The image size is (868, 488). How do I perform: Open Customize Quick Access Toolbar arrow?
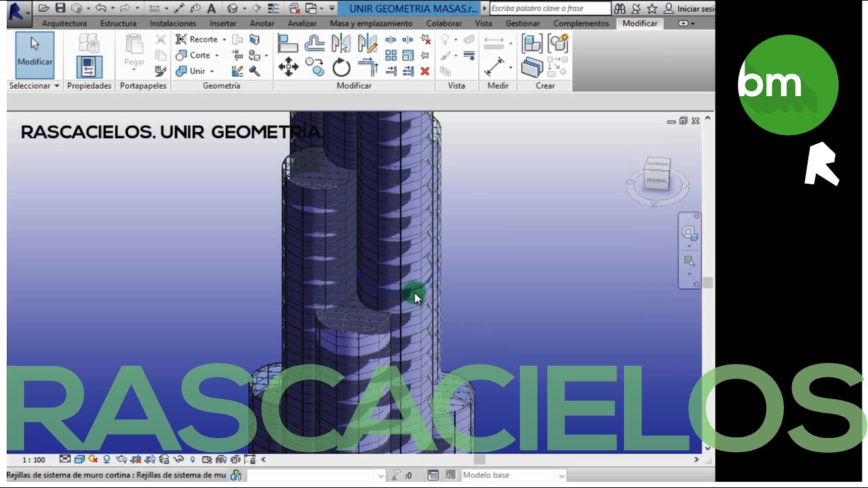pos(332,8)
